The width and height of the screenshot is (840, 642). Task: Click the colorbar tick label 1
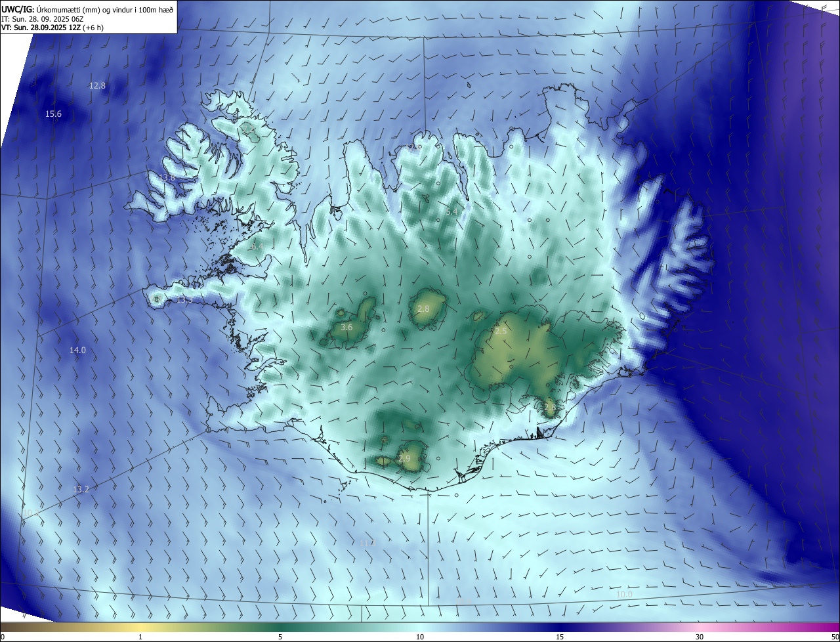point(140,637)
